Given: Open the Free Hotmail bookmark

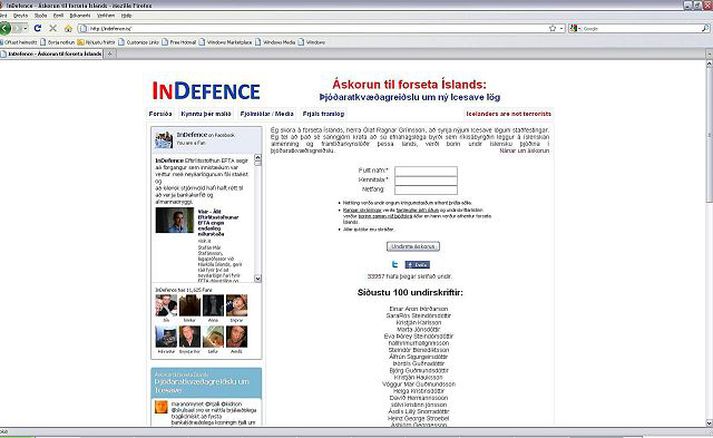Looking at the screenshot, I should coord(179,42).
